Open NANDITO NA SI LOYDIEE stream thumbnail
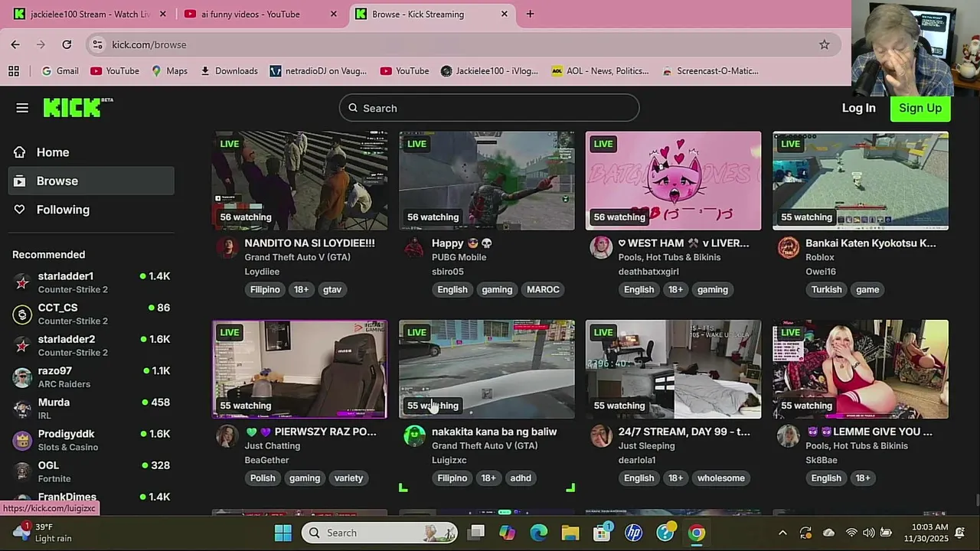This screenshot has width=980, height=551. click(299, 181)
